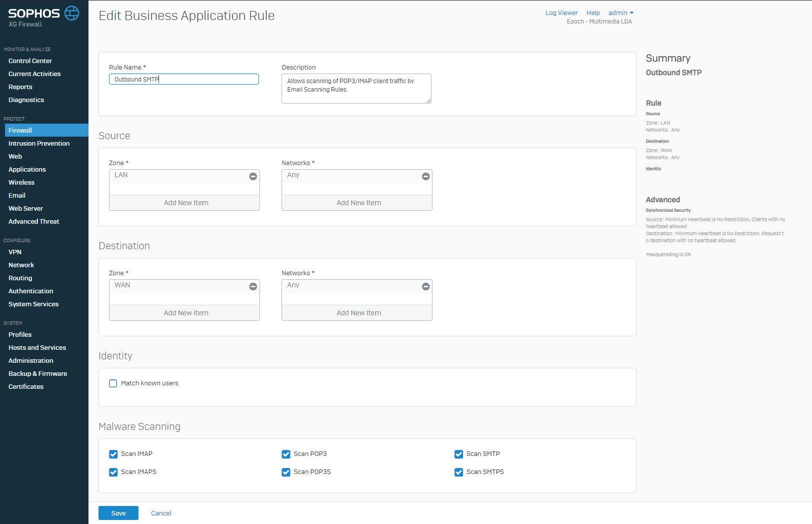The image size is (812, 524).
Task: Remove LAN from Source Zone list
Action: point(253,176)
